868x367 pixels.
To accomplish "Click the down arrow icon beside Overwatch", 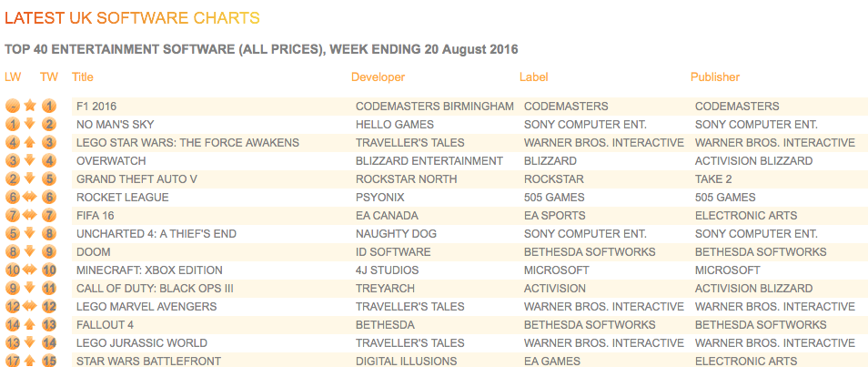I will pos(30,161).
